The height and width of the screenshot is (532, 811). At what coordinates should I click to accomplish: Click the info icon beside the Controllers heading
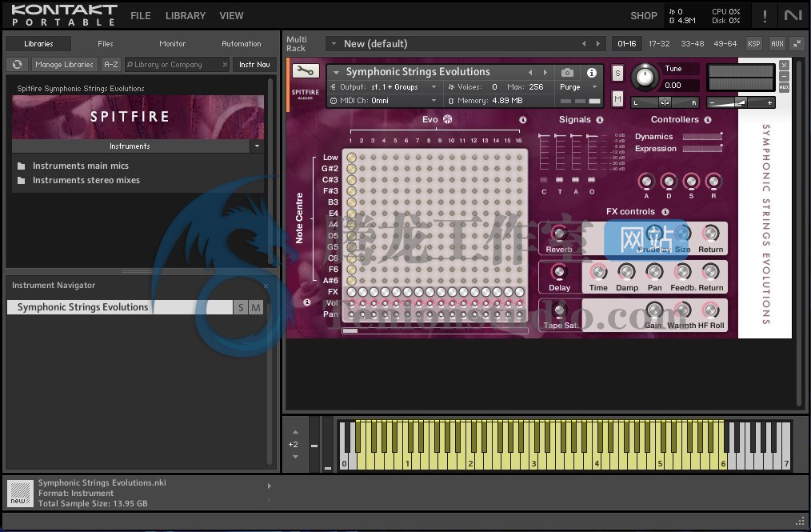(x=708, y=119)
